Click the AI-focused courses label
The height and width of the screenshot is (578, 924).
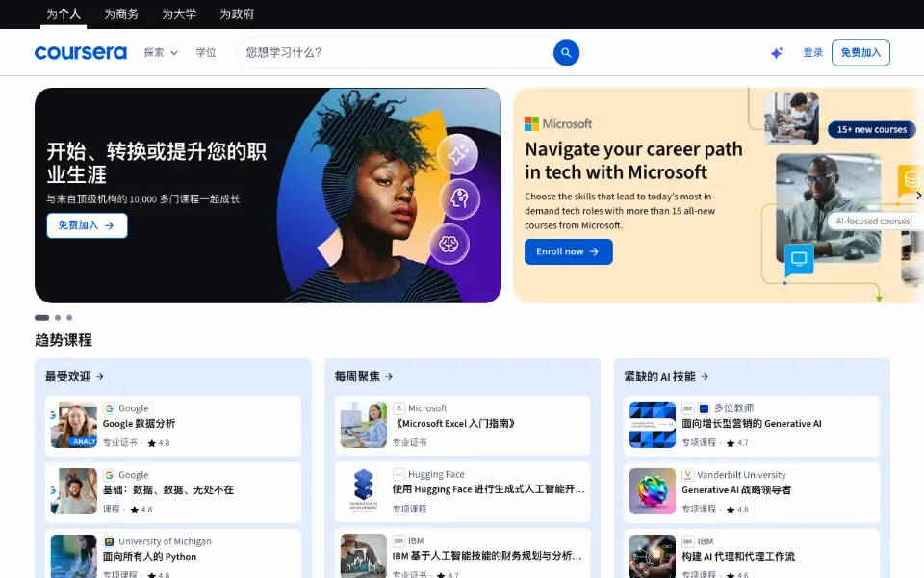(x=873, y=222)
